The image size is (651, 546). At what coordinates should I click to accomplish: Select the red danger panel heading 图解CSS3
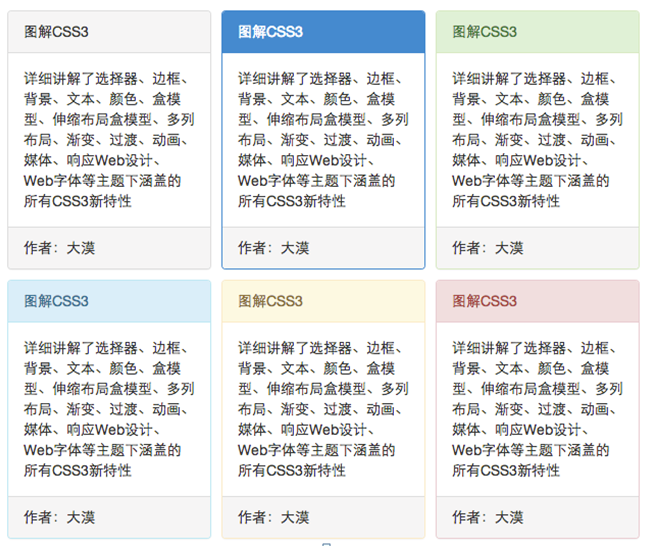pyautogui.click(x=484, y=301)
